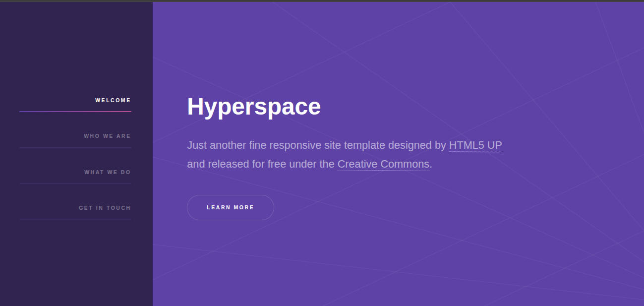Click the purple area below LEARN MORE button
Viewport: 644px width, 306px height.
point(231,258)
